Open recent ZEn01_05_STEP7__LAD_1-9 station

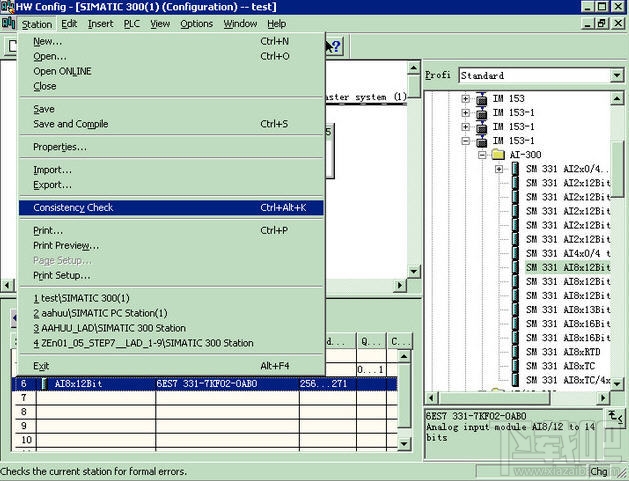tap(171, 343)
